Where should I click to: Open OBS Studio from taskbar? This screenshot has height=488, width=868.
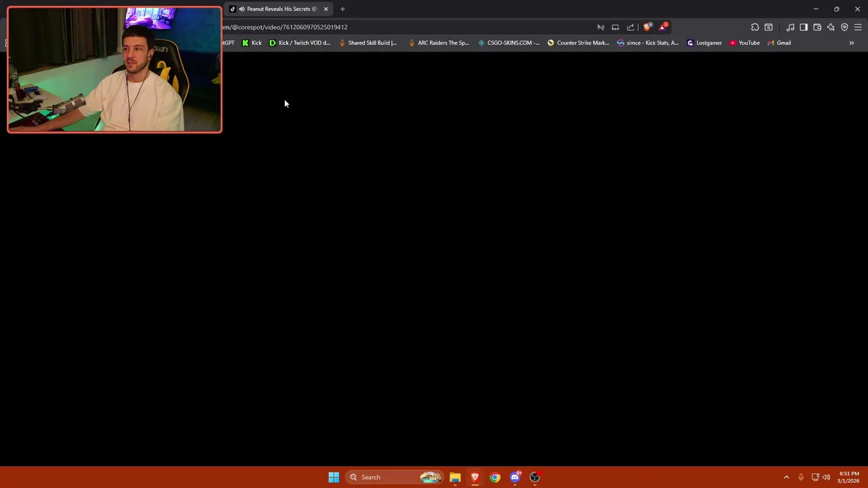tap(534, 477)
